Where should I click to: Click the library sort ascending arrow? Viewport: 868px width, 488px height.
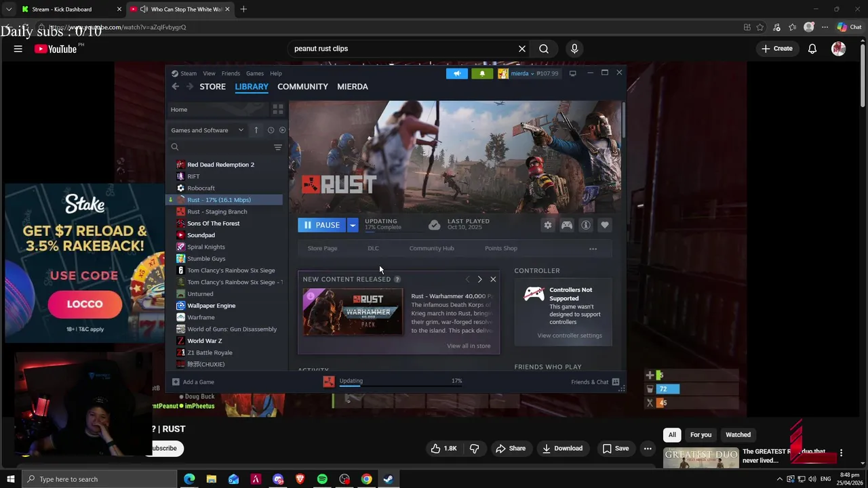[256, 130]
